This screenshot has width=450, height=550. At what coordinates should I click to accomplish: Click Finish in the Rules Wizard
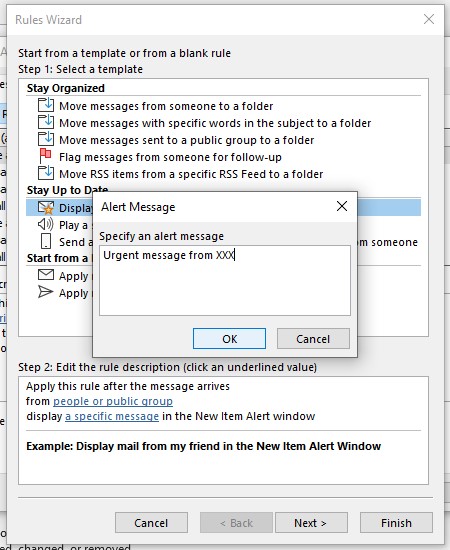click(396, 523)
